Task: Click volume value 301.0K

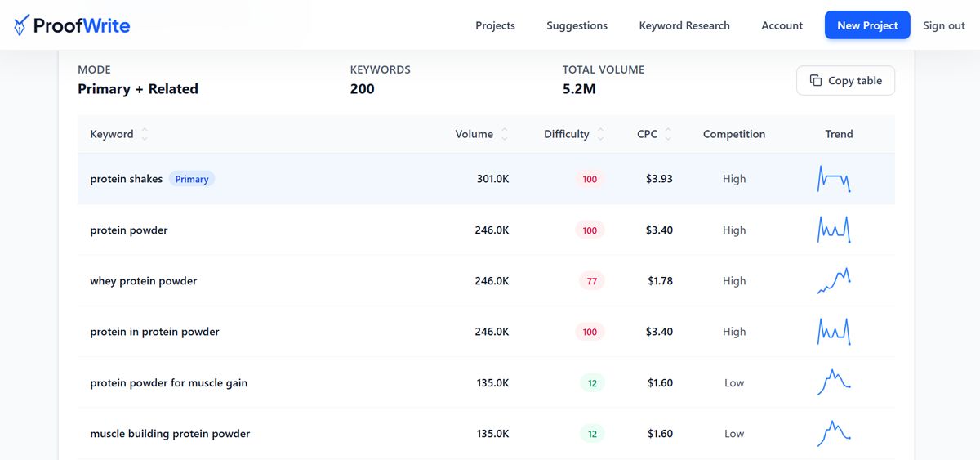Action: point(492,179)
